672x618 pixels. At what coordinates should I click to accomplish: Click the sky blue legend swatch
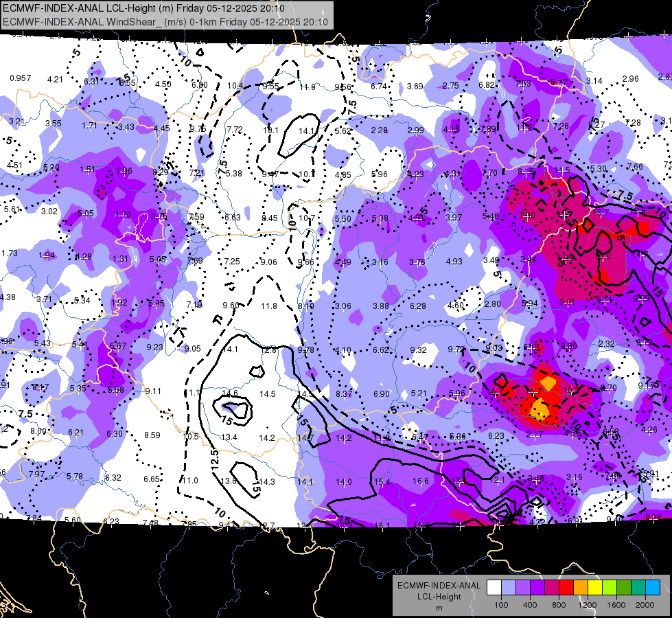click(x=653, y=588)
